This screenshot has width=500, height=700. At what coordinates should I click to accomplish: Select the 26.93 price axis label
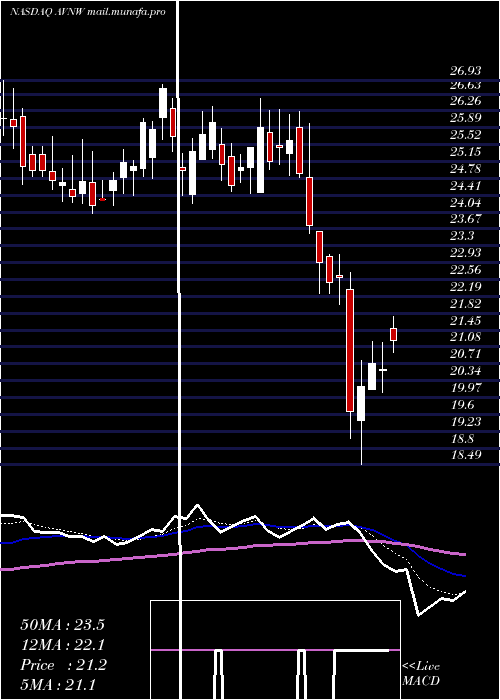click(466, 71)
